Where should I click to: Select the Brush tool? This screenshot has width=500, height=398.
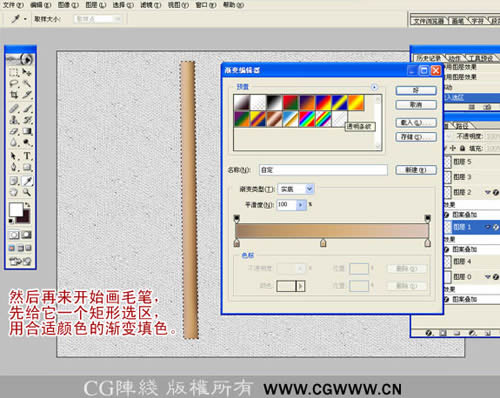coord(27,109)
